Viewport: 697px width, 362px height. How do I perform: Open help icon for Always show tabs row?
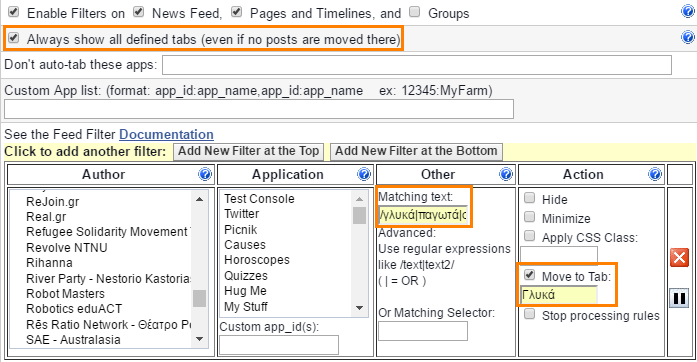click(688, 37)
